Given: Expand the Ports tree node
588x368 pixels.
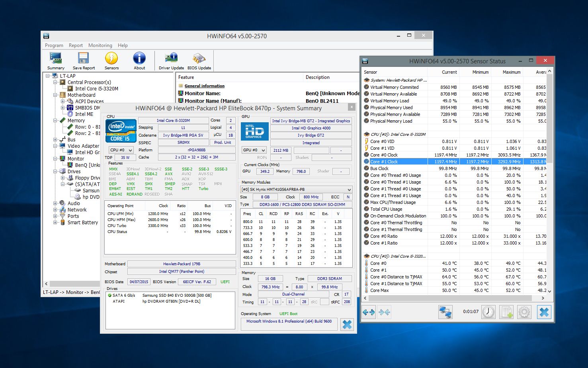Looking at the screenshot, I should click(x=55, y=216).
